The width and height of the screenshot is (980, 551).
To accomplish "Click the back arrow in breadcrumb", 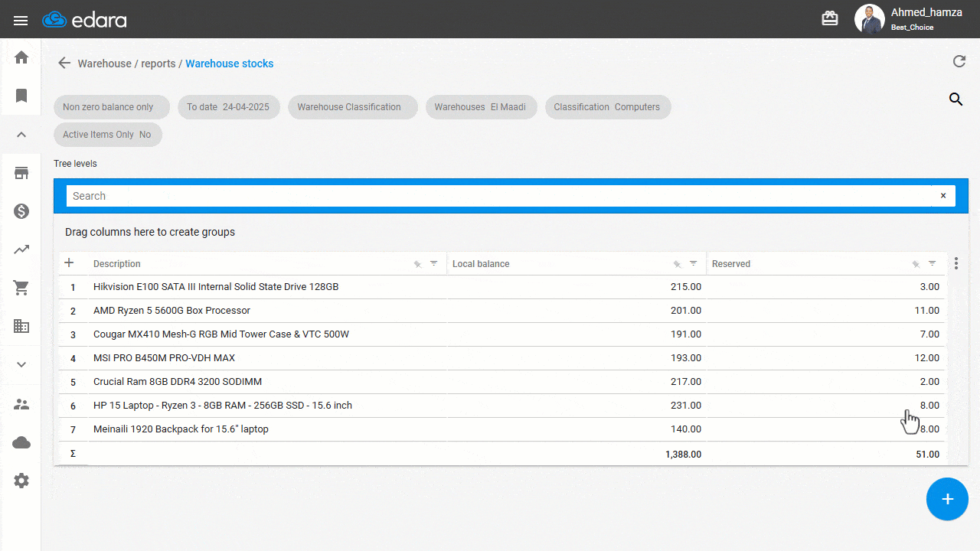I will point(64,64).
